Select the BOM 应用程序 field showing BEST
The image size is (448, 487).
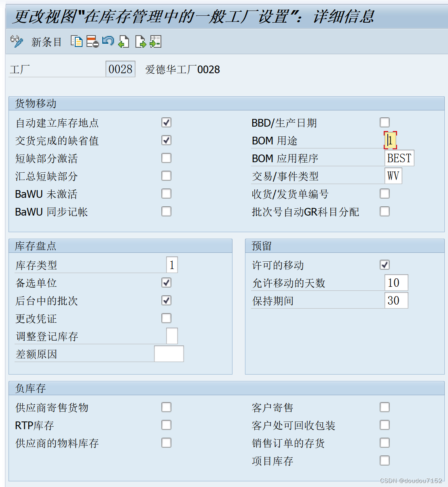tap(399, 158)
